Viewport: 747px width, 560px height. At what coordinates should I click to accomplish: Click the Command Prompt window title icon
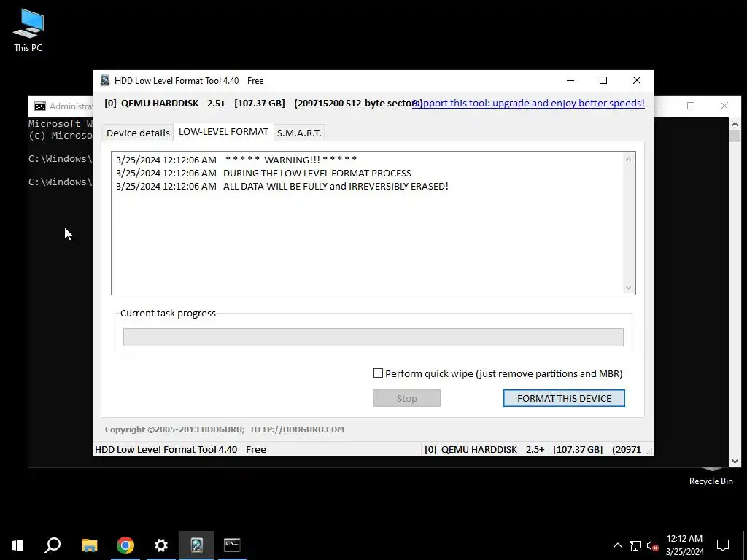[41, 106]
